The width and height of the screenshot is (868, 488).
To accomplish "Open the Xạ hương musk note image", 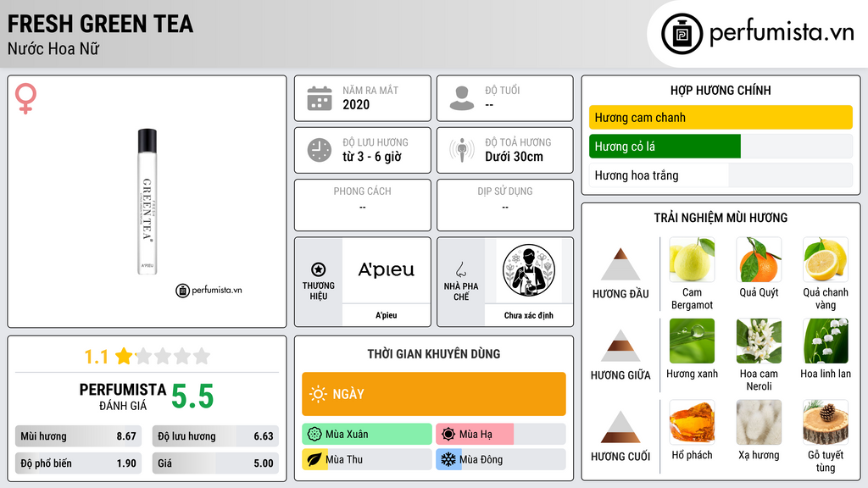I will pos(759,422).
